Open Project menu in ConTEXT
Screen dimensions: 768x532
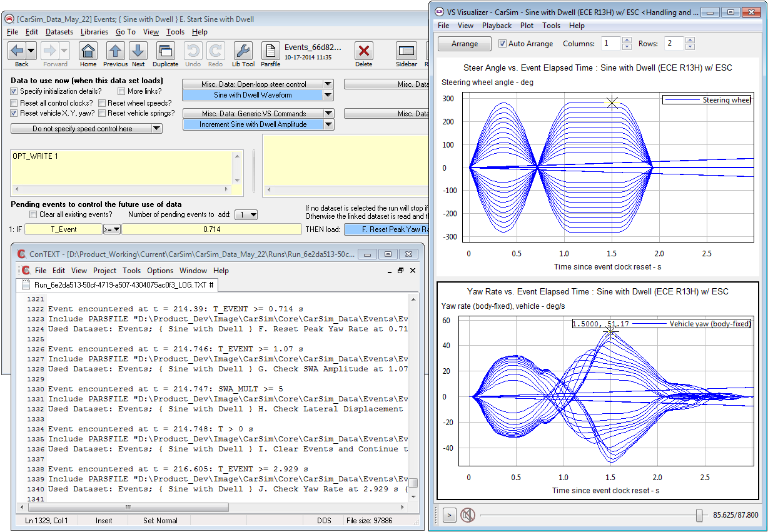point(104,271)
